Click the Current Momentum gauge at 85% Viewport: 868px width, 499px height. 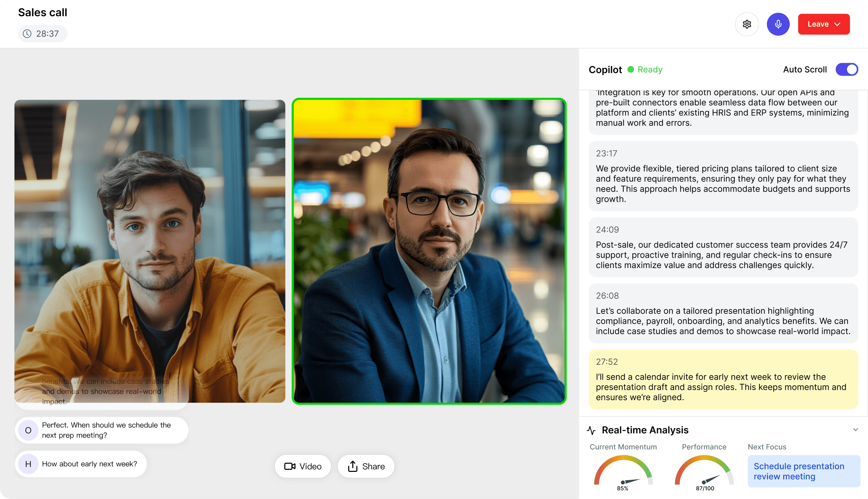(623, 473)
